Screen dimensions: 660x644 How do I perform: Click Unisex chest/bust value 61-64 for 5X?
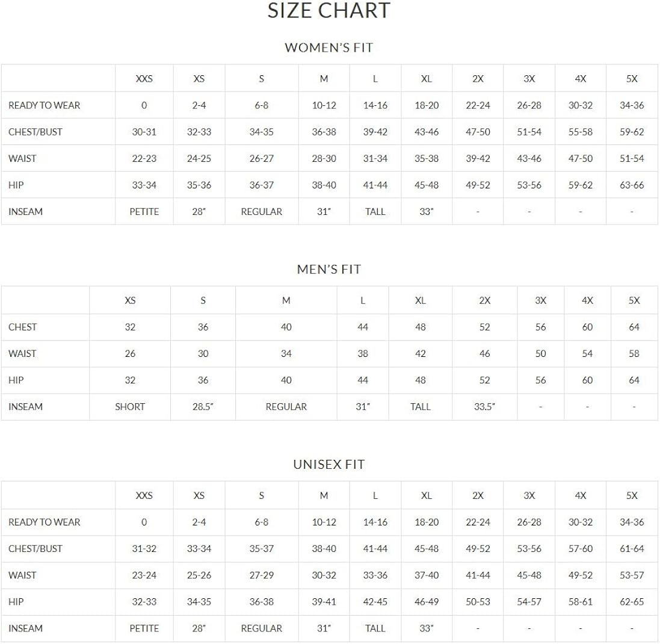click(x=632, y=548)
